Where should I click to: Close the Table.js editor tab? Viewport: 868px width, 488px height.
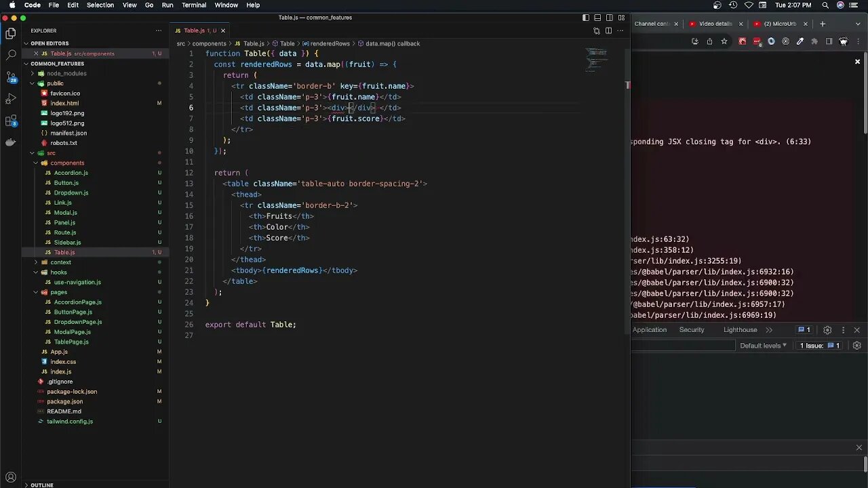point(223,30)
